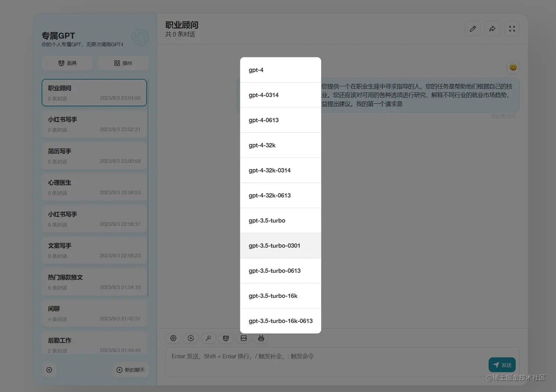Open the 小红书写手 conversation
Image resolution: width=556 pixels, height=392 pixels.
94,124
